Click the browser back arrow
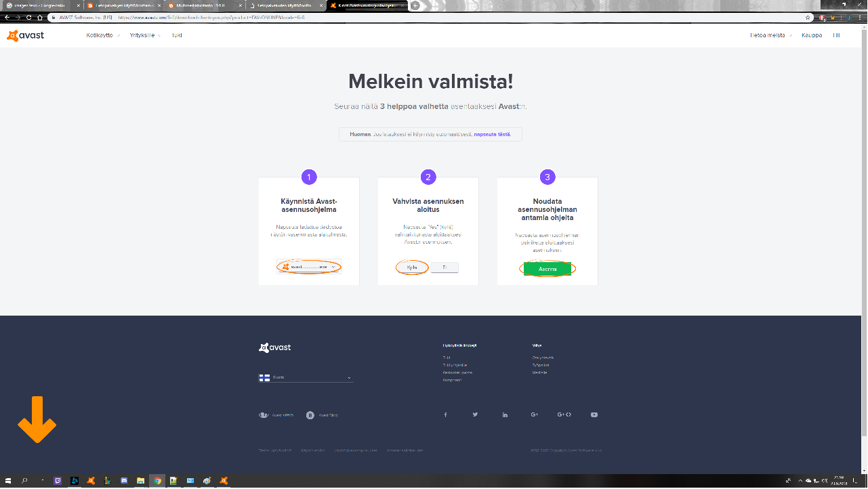868x489 pixels. tap(7, 17)
